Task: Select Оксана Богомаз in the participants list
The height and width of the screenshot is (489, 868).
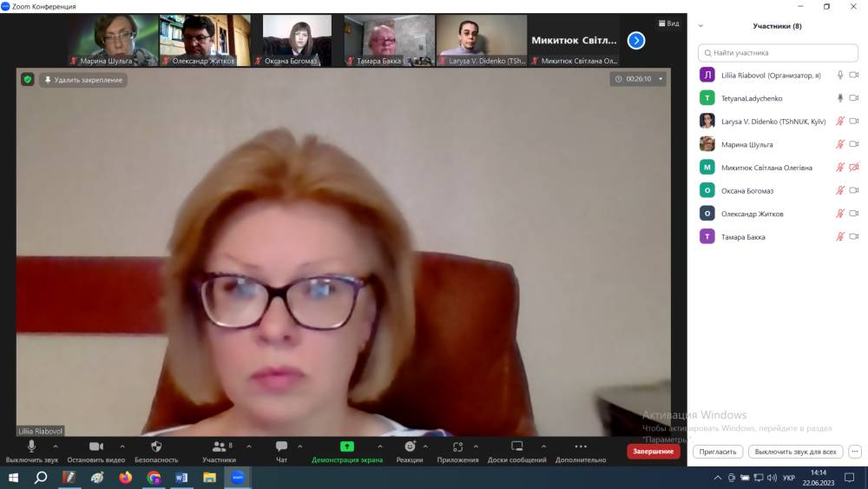Action: click(x=746, y=190)
